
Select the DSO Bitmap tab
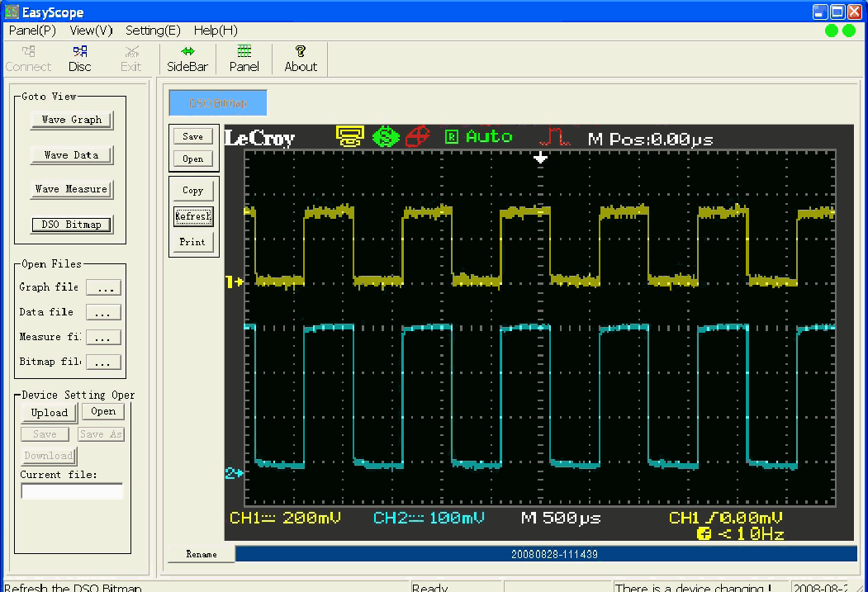218,103
